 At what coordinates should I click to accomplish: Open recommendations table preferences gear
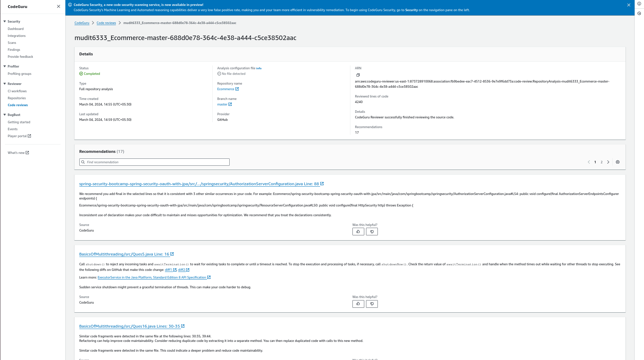click(618, 162)
